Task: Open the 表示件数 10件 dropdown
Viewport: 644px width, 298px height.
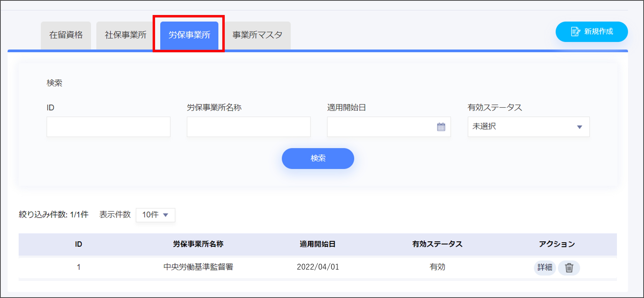Action: click(x=155, y=215)
